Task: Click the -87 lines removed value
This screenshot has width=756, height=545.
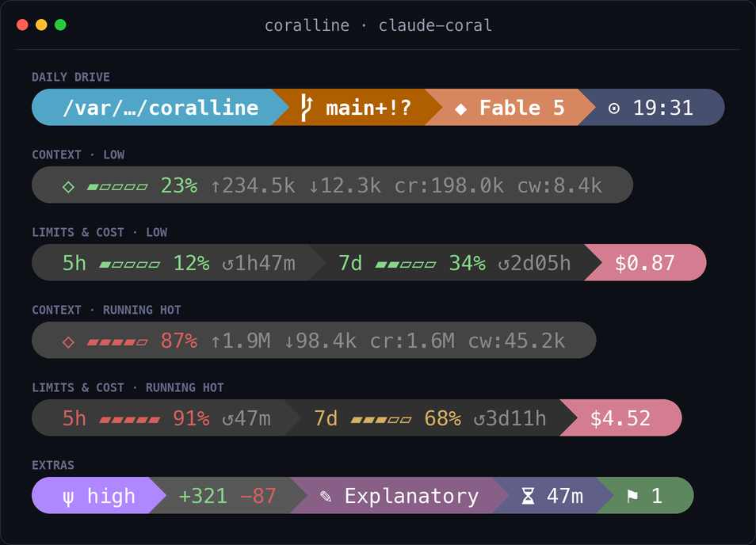Action: (258, 496)
